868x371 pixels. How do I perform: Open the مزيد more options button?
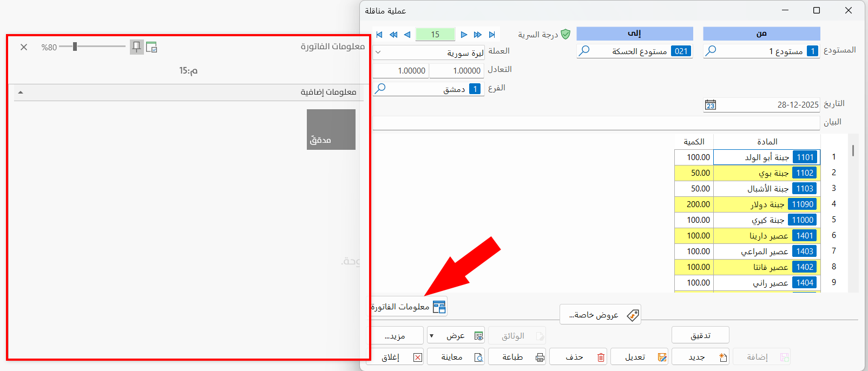click(x=396, y=335)
